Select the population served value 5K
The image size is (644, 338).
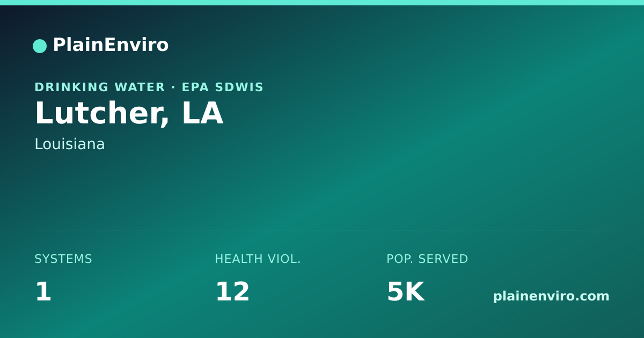click(406, 292)
